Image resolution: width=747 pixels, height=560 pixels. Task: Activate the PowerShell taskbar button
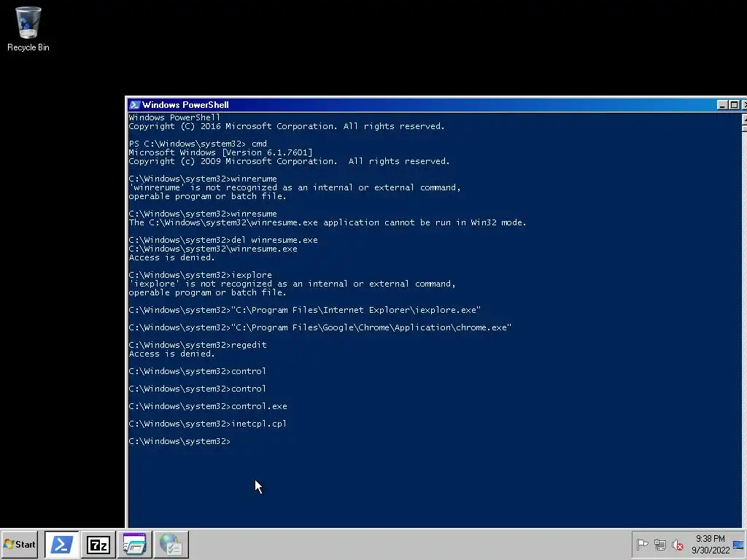pos(62,544)
